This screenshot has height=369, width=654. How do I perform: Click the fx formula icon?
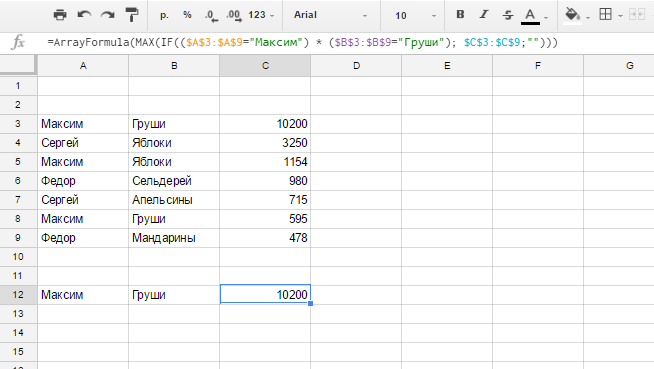(x=18, y=43)
